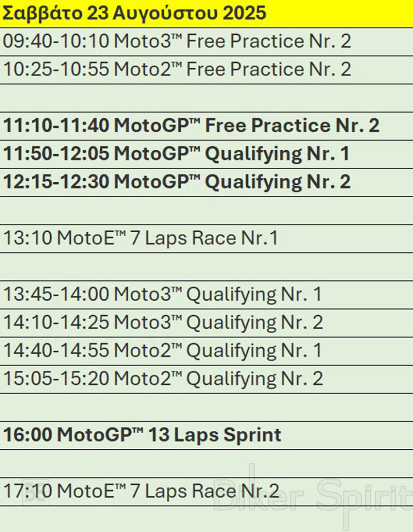
Task: Click the Moto3 Qualifying Nr. 1 row
Action: (163, 295)
